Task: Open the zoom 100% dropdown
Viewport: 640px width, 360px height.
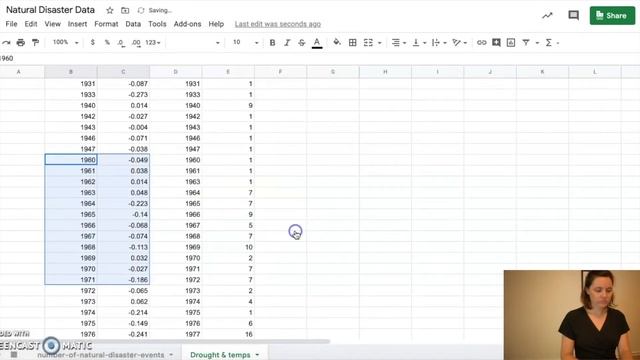Action: (x=65, y=42)
